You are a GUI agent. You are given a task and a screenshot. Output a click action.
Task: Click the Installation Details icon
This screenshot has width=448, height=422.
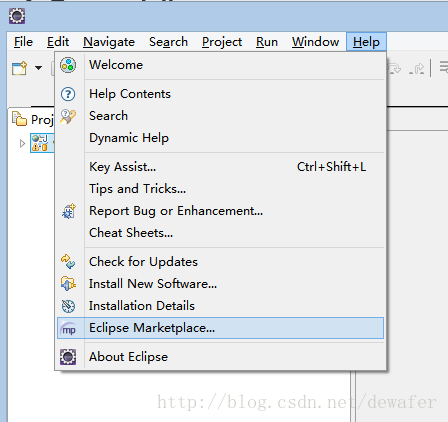68,306
